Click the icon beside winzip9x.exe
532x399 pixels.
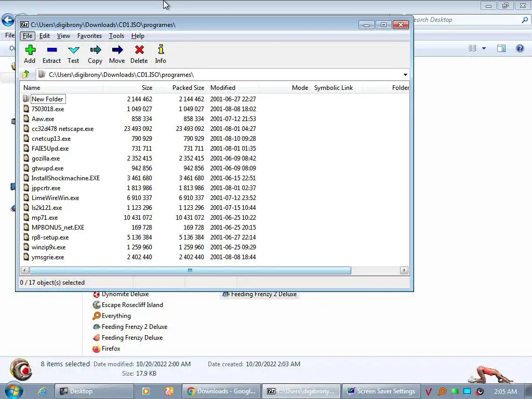pyautogui.click(x=26, y=247)
